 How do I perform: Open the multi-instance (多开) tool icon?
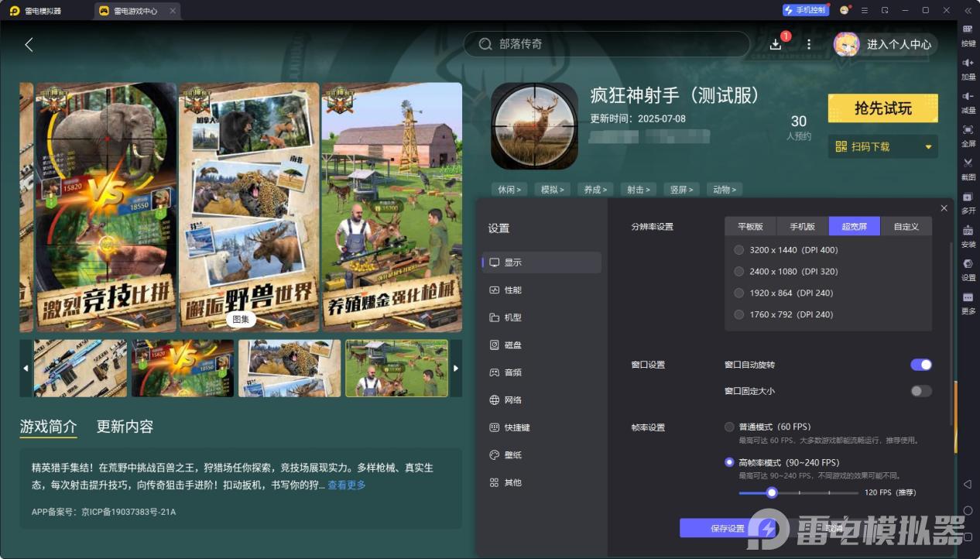pyautogui.click(x=968, y=197)
